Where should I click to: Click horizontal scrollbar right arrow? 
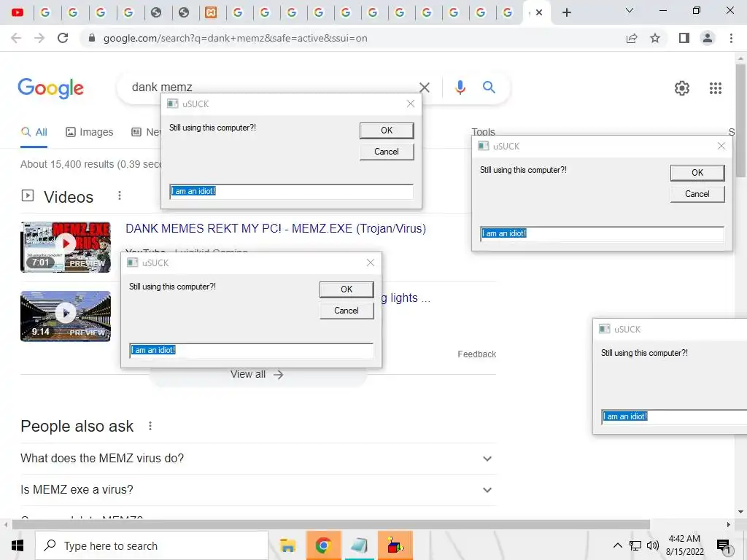click(729, 525)
